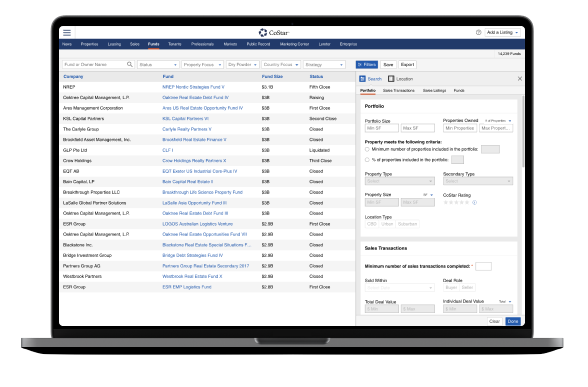Click the magnifier search icon
The image size is (588, 387).
[130, 64]
